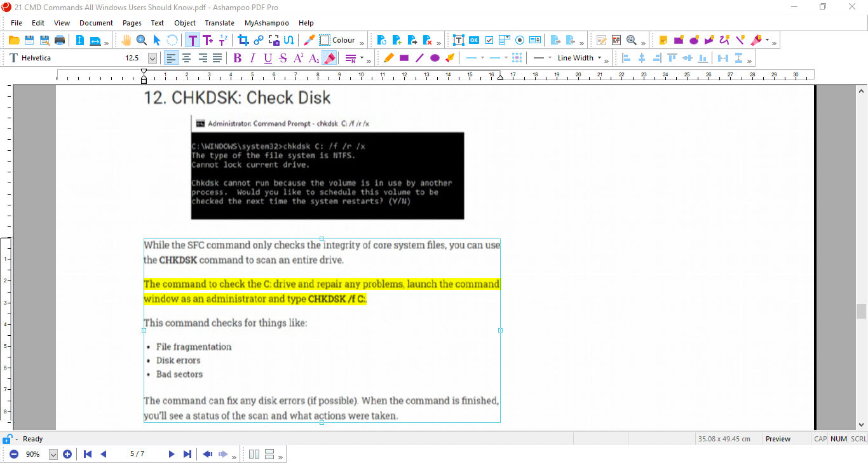Image resolution: width=868 pixels, height=463 pixels.
Task: Pick the Eyedropper colour picker tool
Action: coord(309,40)
